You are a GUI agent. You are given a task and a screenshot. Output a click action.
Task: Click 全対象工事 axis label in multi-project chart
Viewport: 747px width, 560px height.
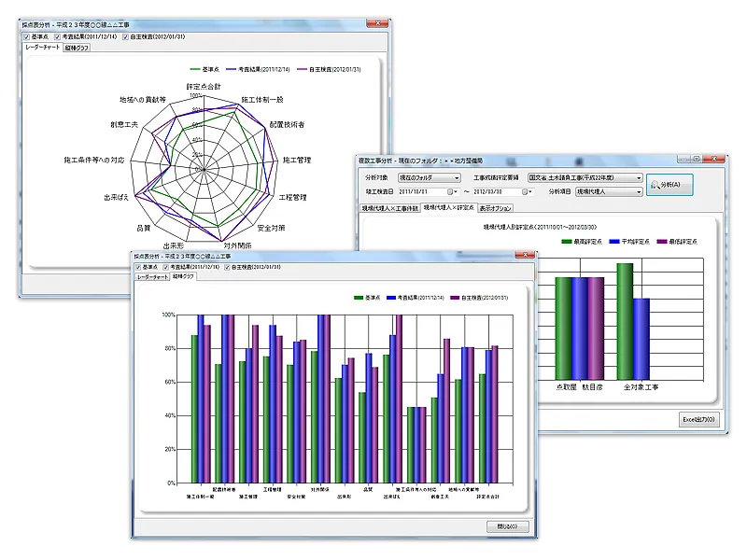(x=641, y=387)
